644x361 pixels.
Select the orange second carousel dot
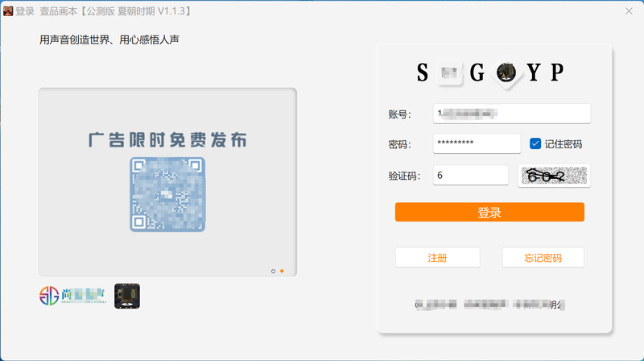[282, 271]
